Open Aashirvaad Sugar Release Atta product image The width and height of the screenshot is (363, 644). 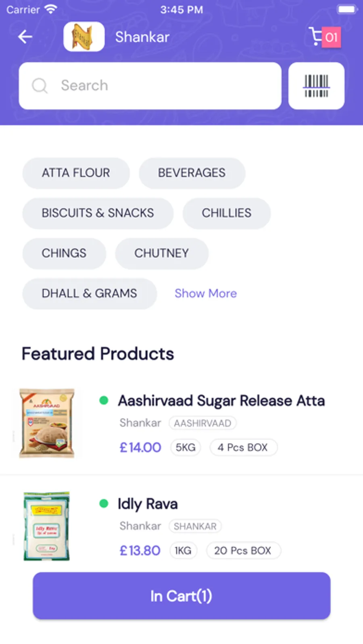47,423
